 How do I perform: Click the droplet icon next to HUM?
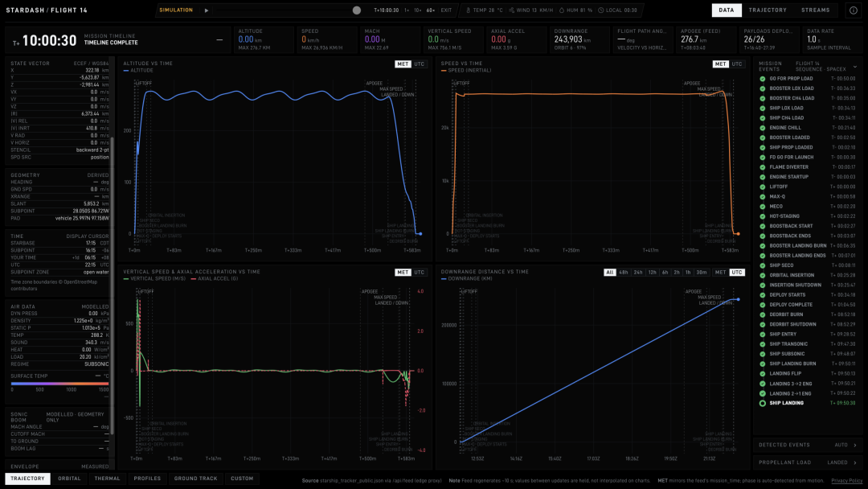coord(561,10)
